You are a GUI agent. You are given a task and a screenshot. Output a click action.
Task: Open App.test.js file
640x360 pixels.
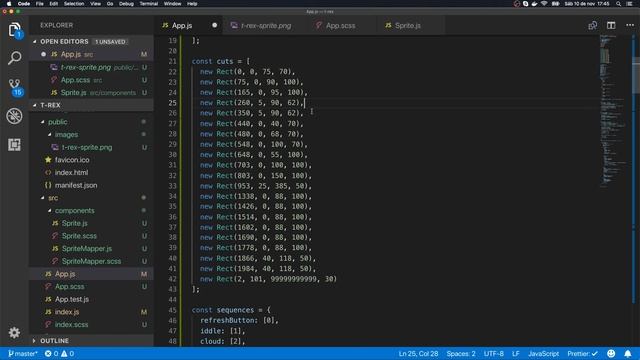[91, 299]
